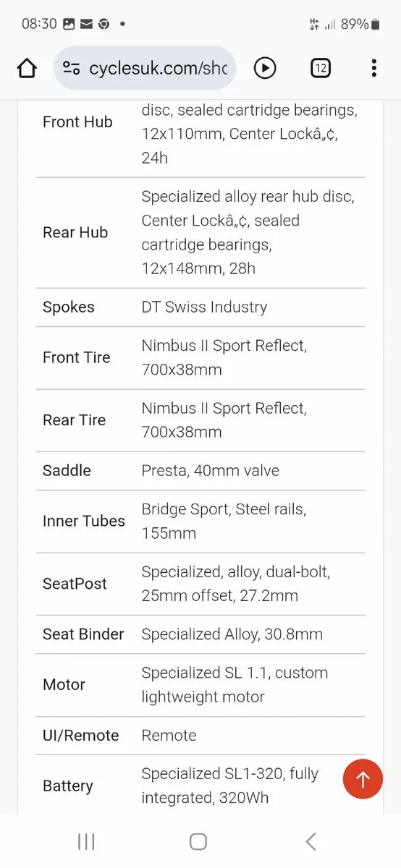Tap Android home navigation button

tap(198, 841)
